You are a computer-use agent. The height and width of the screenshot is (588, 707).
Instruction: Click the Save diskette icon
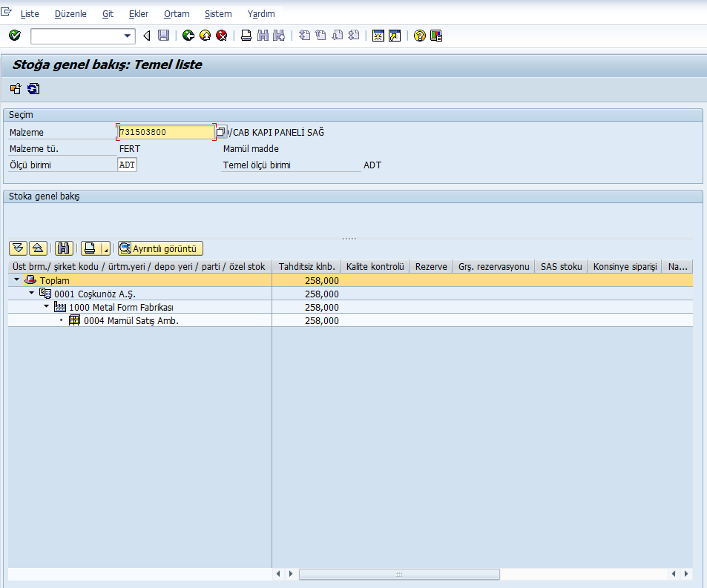(163, 36)
